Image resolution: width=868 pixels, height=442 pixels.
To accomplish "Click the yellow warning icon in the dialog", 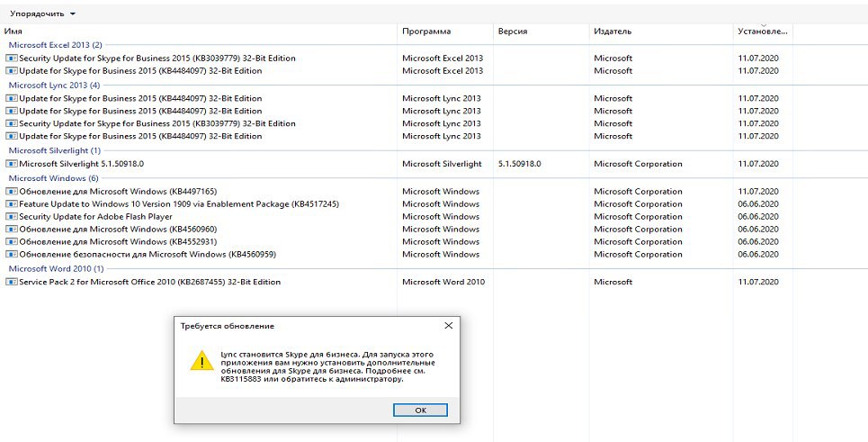I will pyautogui.click(x=202, y=361).
